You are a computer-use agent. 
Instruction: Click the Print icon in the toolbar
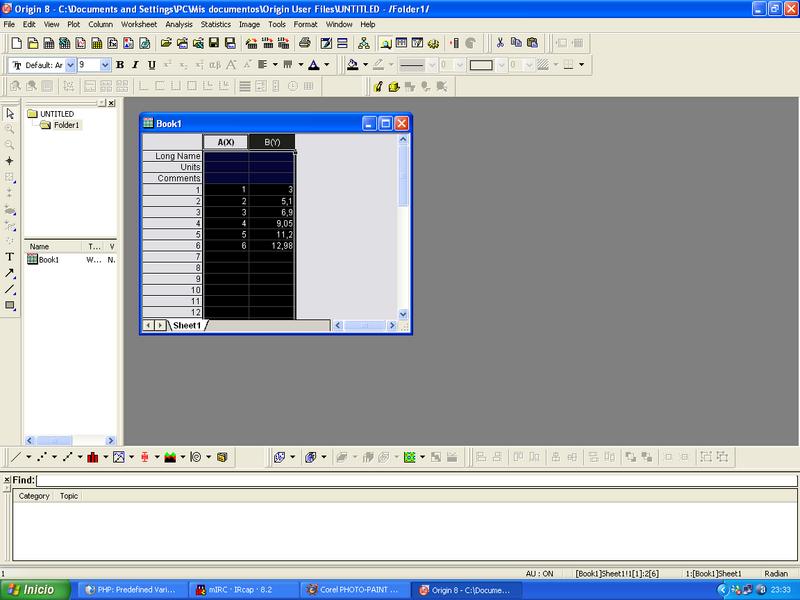[x=305, y=43]
